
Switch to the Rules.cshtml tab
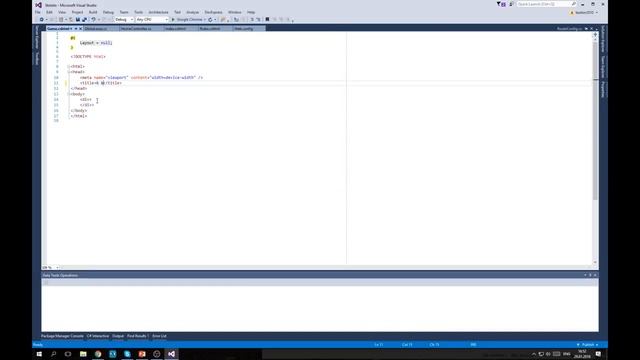point(215,29)
